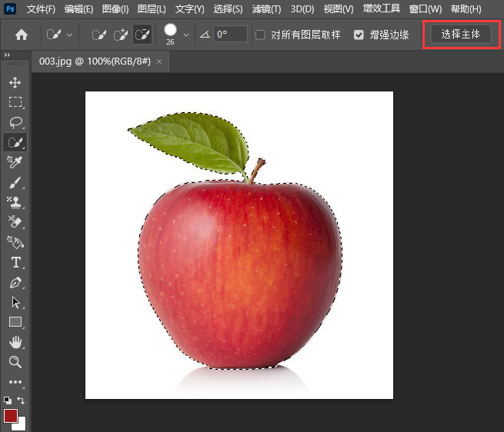Viewport: 504px width, 432px height.
Task: Open the 窗口(W) menu
Action: tap(426, 9)
